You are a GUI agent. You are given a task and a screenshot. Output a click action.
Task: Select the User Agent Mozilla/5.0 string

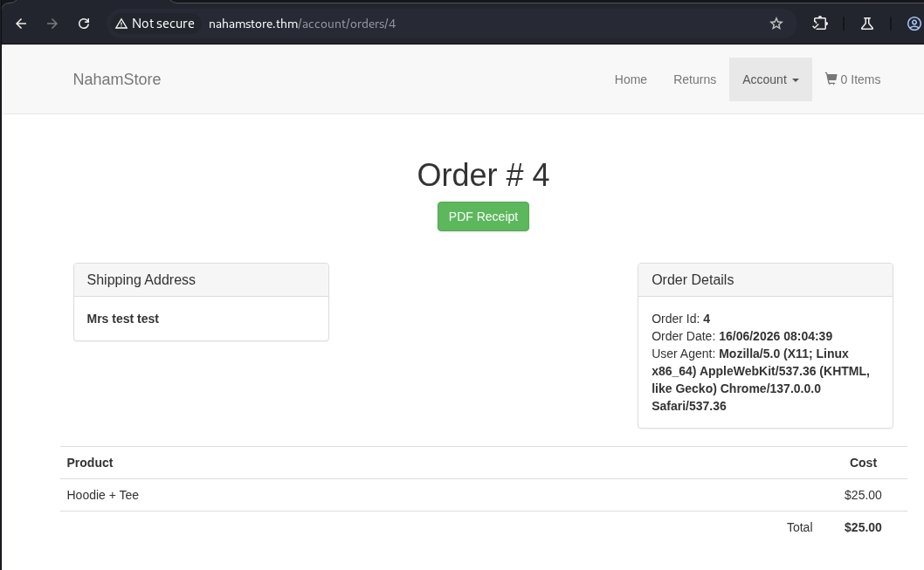760,380
